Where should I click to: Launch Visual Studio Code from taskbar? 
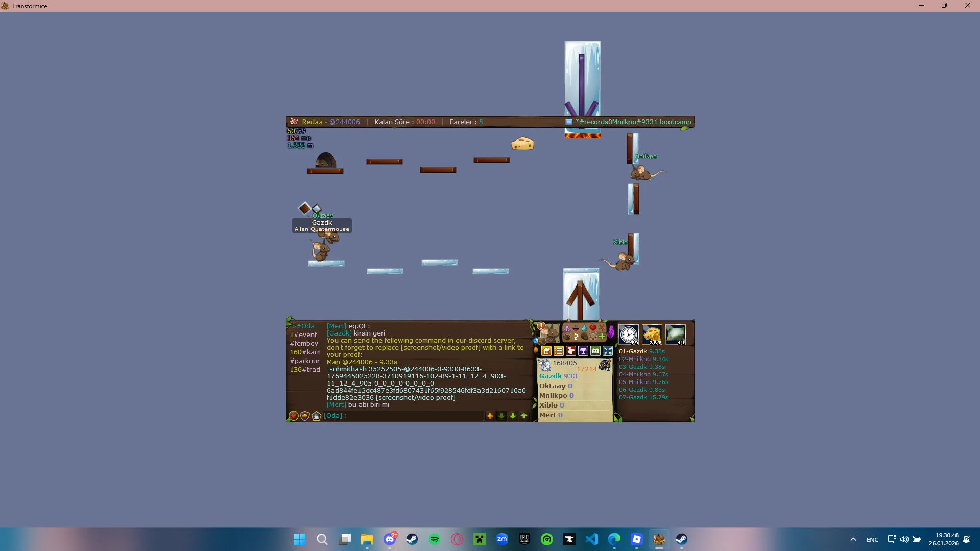(x=592, y=539)
